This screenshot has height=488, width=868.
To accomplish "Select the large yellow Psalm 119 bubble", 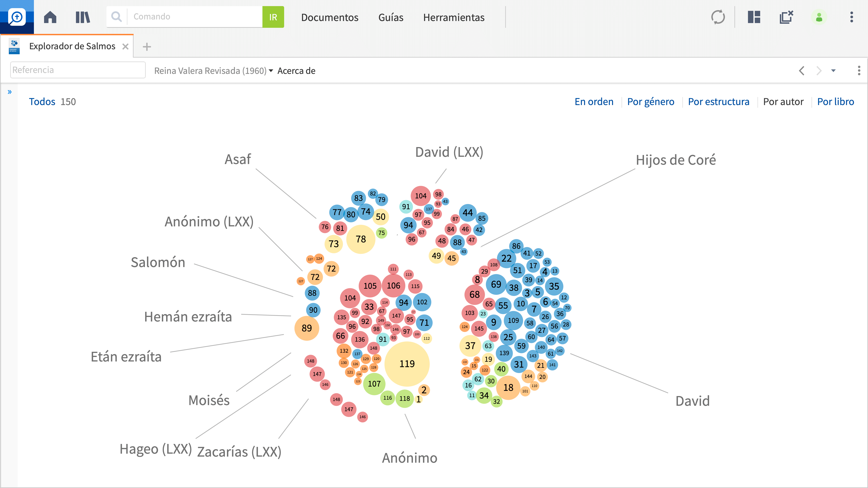I will [407, 364].
